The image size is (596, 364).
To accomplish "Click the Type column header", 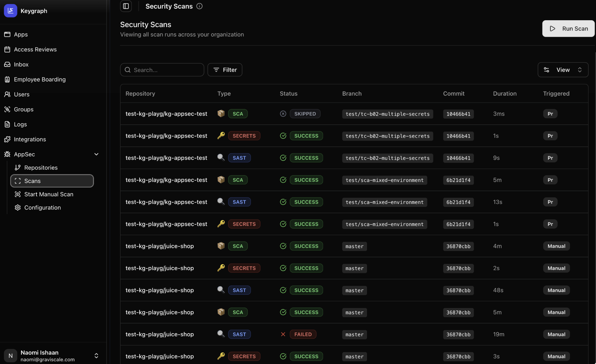I will coord(224,94).
